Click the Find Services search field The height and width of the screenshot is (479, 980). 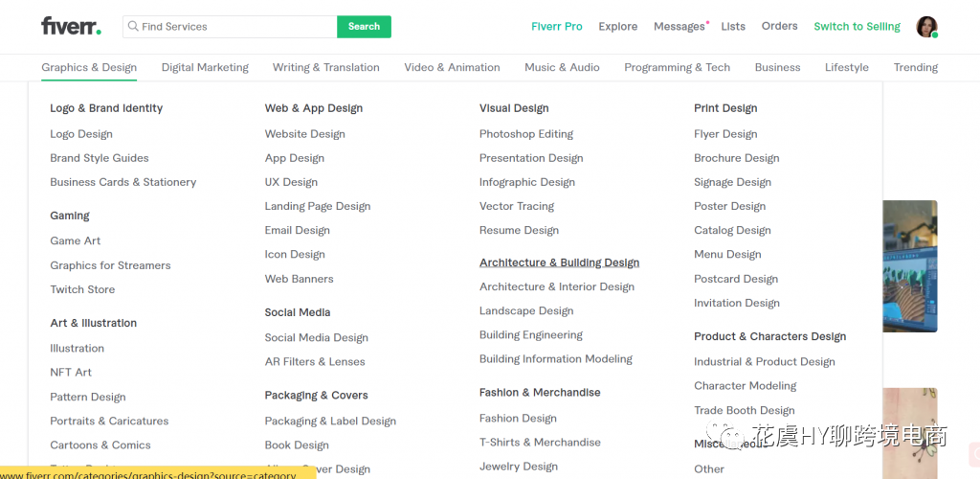click(234, 27)
